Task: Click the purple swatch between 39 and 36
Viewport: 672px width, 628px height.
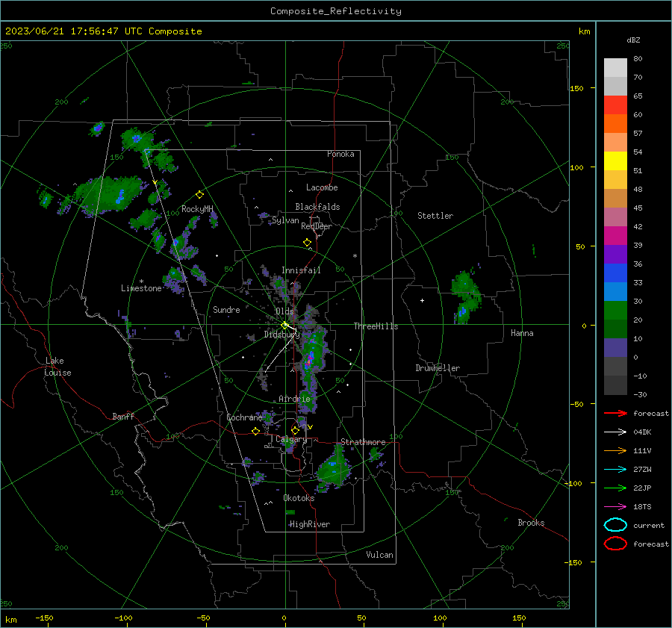Action: (615, 255)
